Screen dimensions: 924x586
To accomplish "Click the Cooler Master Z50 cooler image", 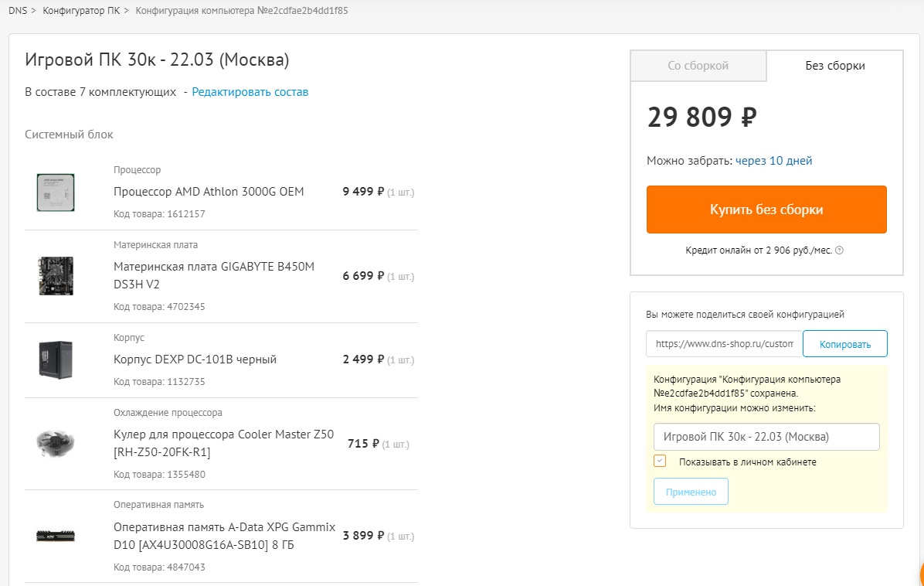I will point(56,443).
